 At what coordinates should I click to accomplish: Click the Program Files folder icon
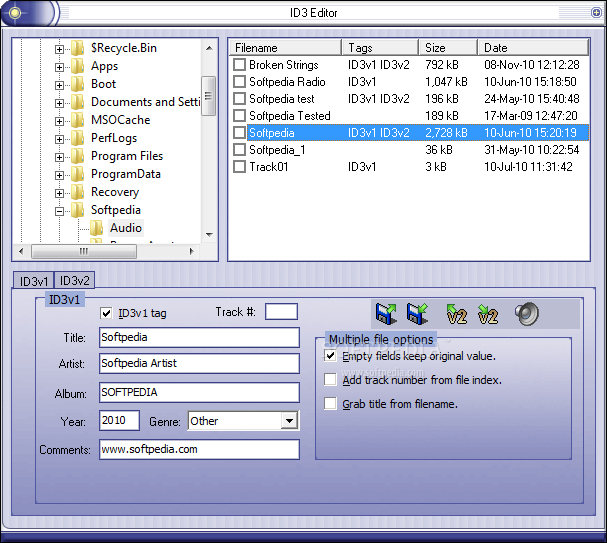(x=78, y=156)
